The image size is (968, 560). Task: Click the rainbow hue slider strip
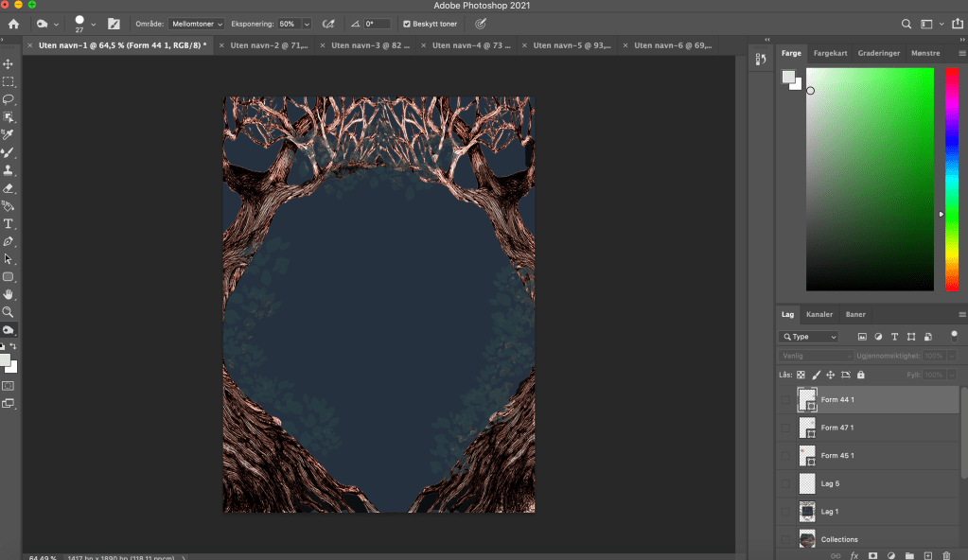click(x=952, y=179)
